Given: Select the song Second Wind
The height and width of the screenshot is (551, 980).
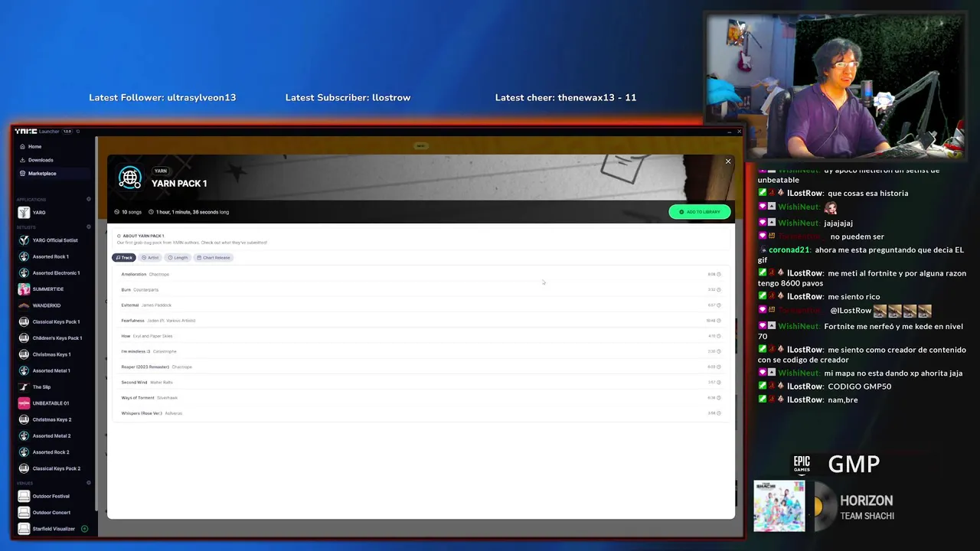Looking at the screenshot, I should pos(420,382).
